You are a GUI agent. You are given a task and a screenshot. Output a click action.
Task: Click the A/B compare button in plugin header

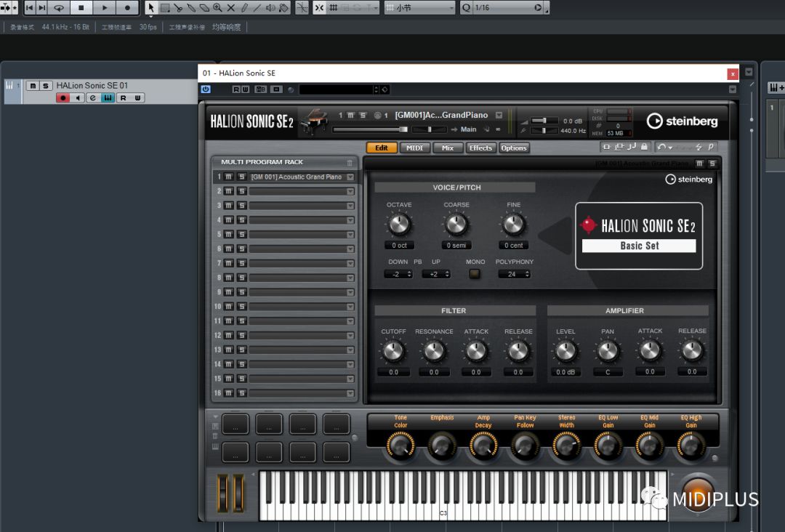(x=261, y=89)
